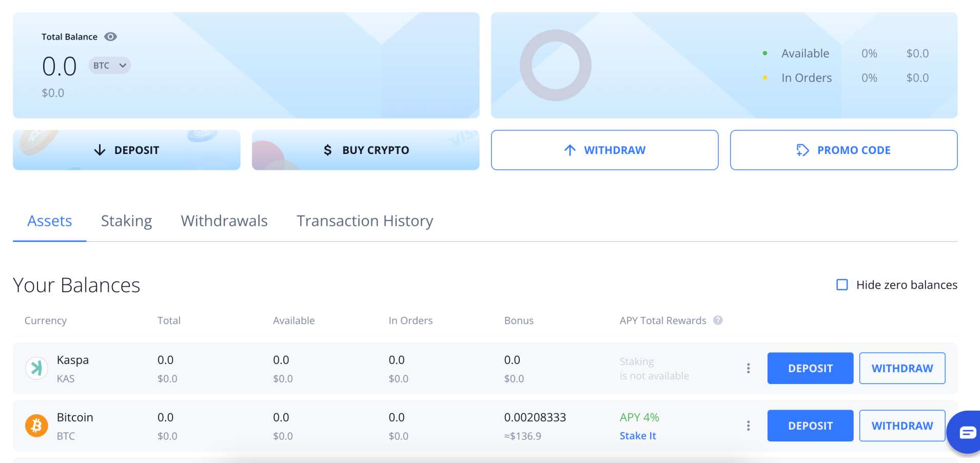This screenshot has height=463, width=980.
Task: Select the Assets tab
Action: click(x=49, y=221)
